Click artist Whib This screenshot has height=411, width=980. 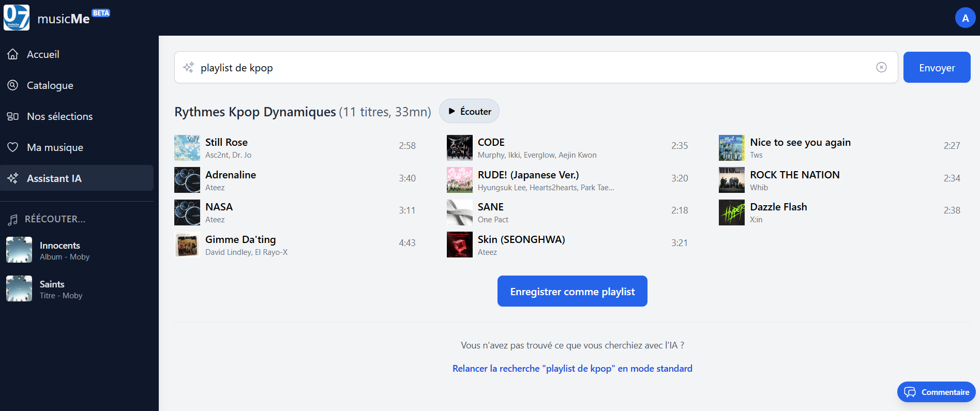pyautogui.click(x=759, y=188)
